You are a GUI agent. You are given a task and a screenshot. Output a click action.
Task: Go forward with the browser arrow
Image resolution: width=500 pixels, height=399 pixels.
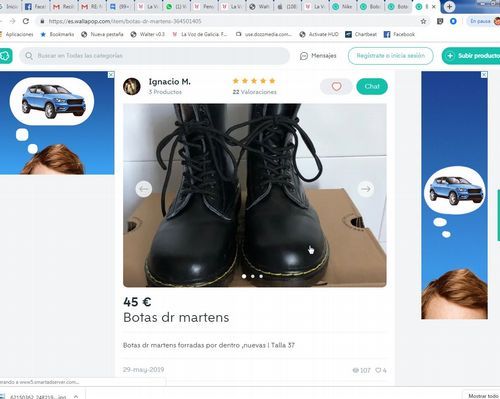(12, 21)
